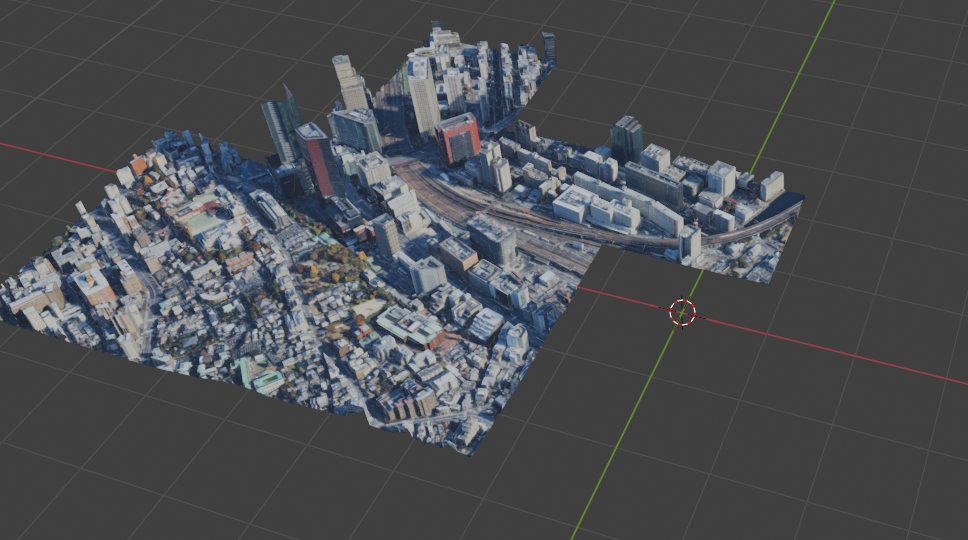968x540 pixels.
Task: Pick the dark glass skyscraper beside the red tower
Action: tap(281, 125)
